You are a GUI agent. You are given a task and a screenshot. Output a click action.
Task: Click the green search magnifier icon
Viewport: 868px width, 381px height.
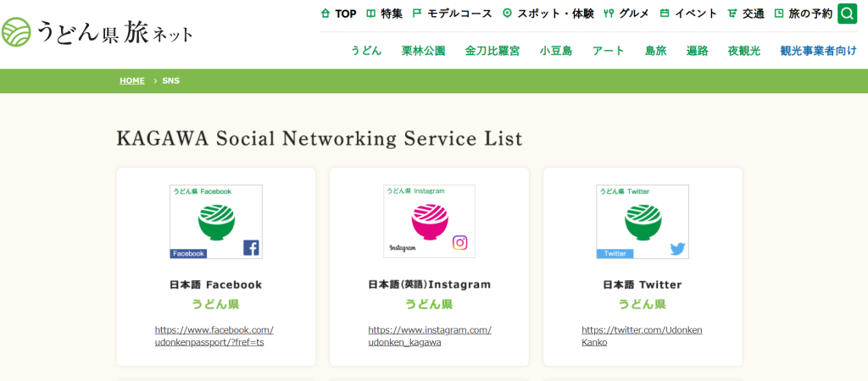[x=847, y=14]
